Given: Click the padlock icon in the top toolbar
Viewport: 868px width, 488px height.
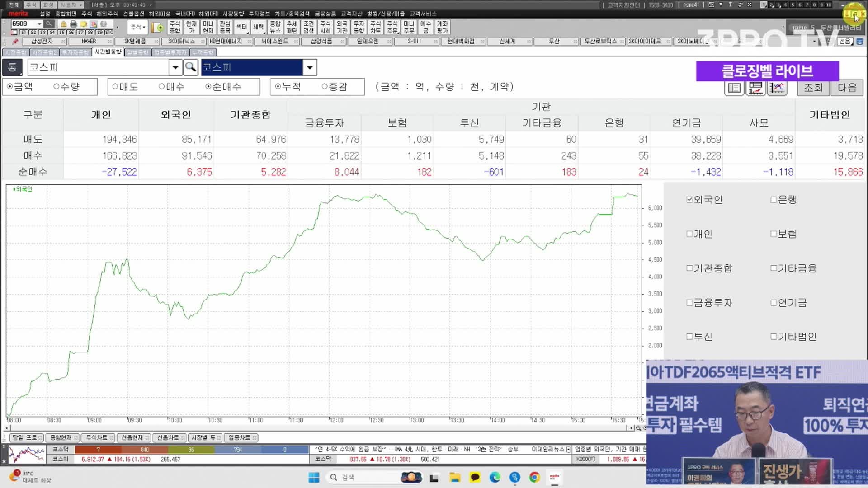Looking at the screenshot, I should pyautogui.click(x=63, y=24).
